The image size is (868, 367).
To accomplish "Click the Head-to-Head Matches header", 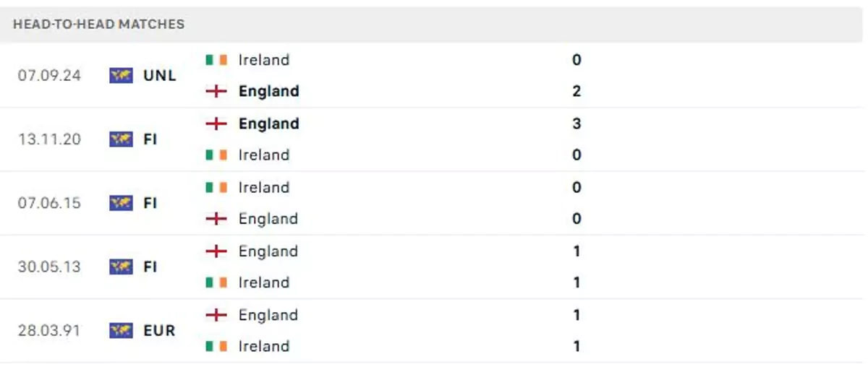I will pos(98,24).
